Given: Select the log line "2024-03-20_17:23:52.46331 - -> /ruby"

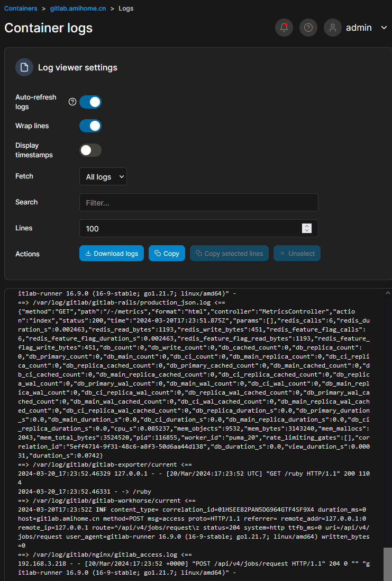Looking at the screenshot, I should point(85,491).
